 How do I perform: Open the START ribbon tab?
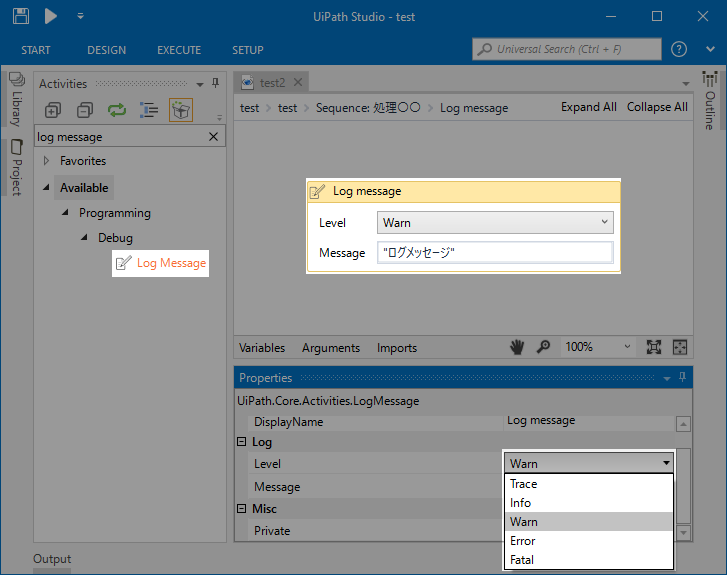tap(36, 50)
